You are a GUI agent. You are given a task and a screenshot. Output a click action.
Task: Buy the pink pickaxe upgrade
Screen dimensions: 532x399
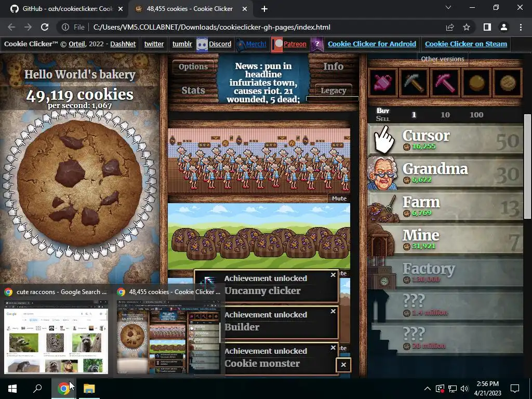445,83
